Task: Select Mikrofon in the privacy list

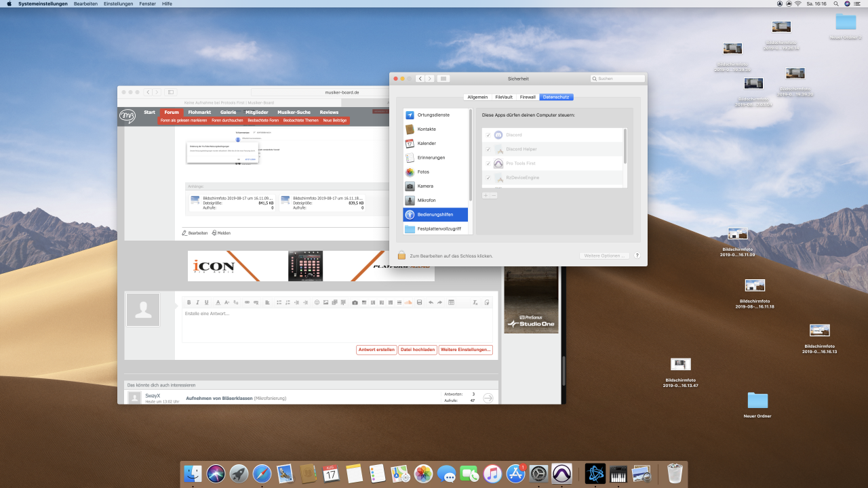Action: coord(436,201)
